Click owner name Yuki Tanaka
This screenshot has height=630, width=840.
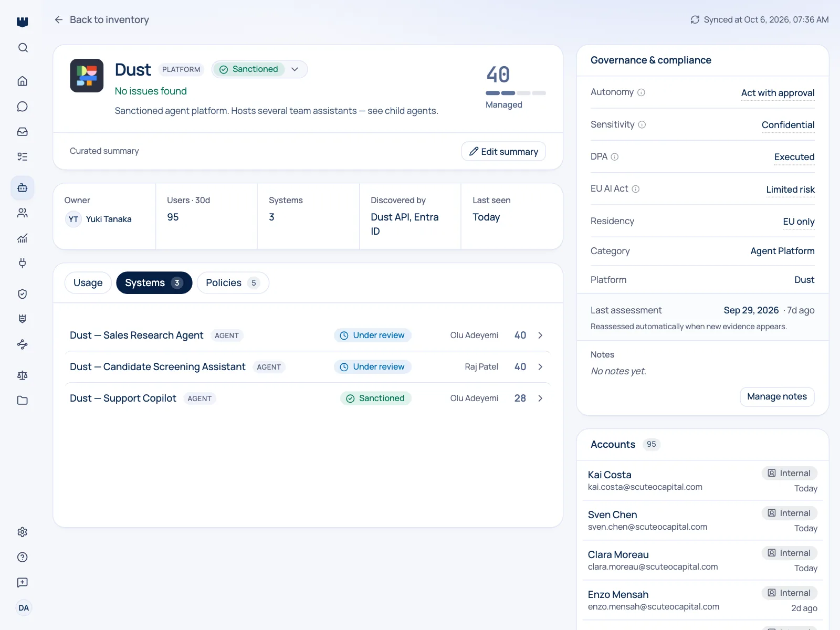coord(109,219)
